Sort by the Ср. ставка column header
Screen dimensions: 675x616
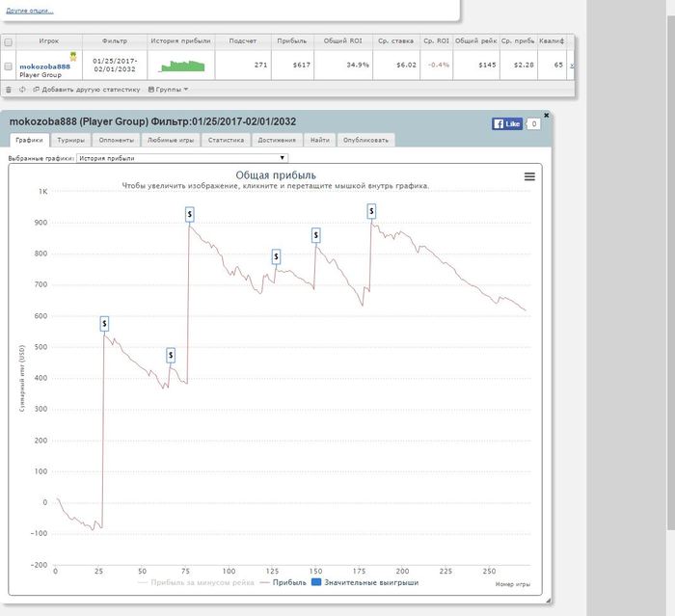[x=396, y=41]
